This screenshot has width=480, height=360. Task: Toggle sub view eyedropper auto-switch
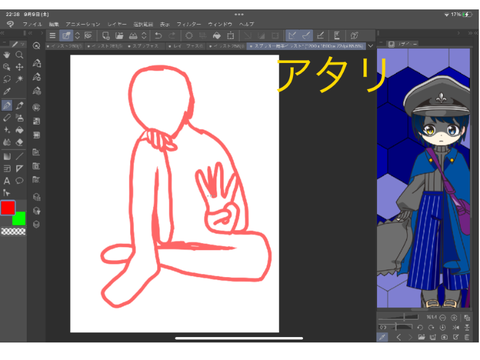382,337
